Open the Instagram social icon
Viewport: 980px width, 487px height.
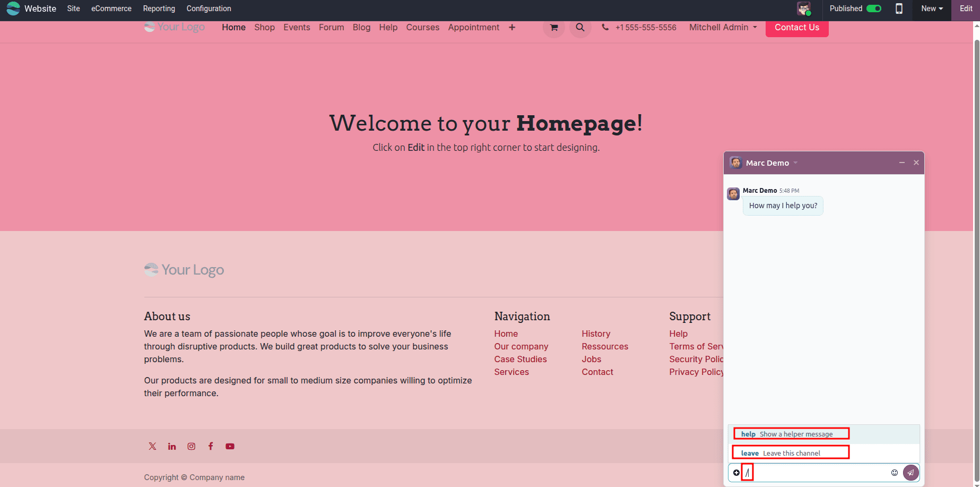click(x=191, y=446)
